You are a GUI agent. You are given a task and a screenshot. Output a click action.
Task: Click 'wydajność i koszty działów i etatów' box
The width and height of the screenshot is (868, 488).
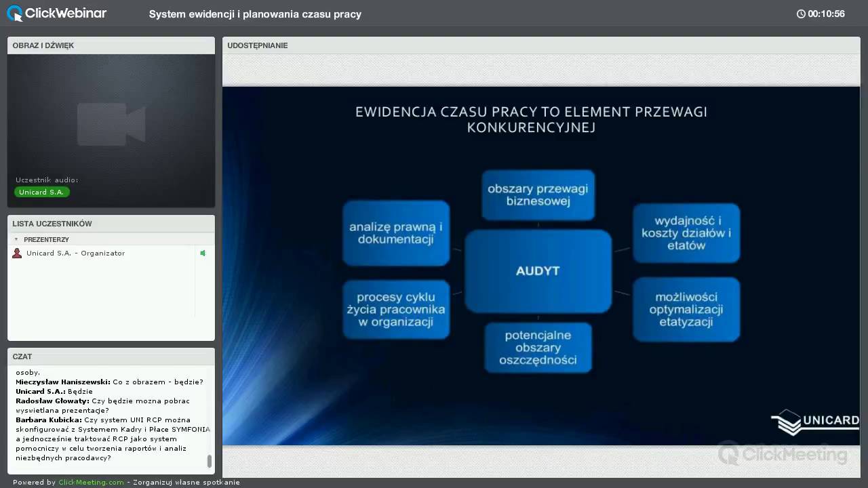tap(686, 233)
